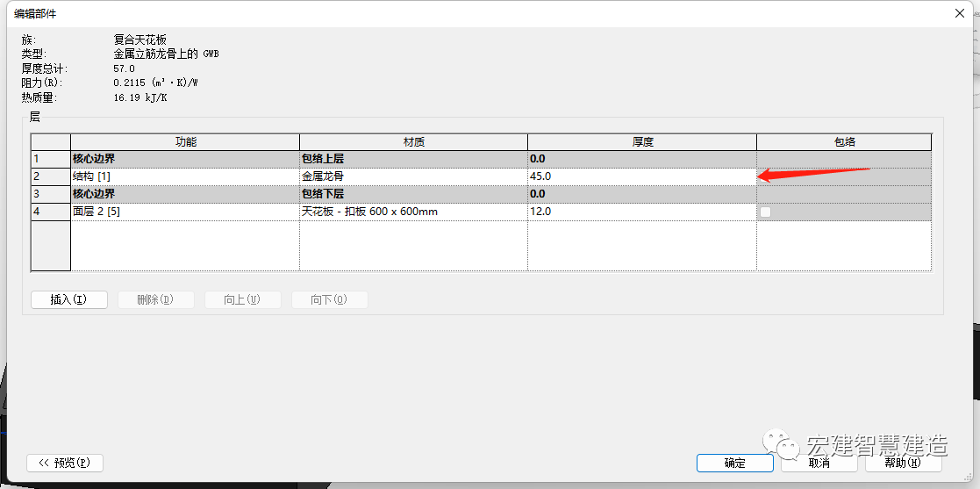Edit the 45.0 thickness cell
This screenshot has width=980, height=489.
point(642,176)
